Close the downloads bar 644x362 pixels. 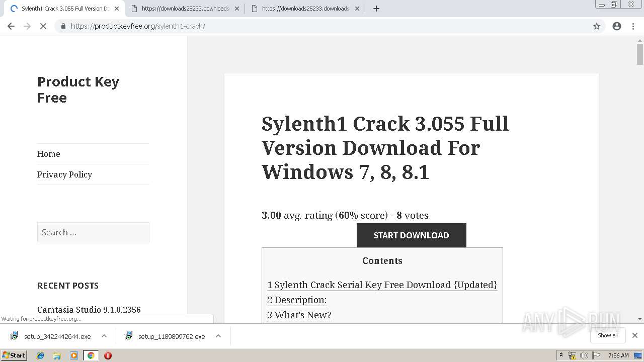tap(635, 335)
